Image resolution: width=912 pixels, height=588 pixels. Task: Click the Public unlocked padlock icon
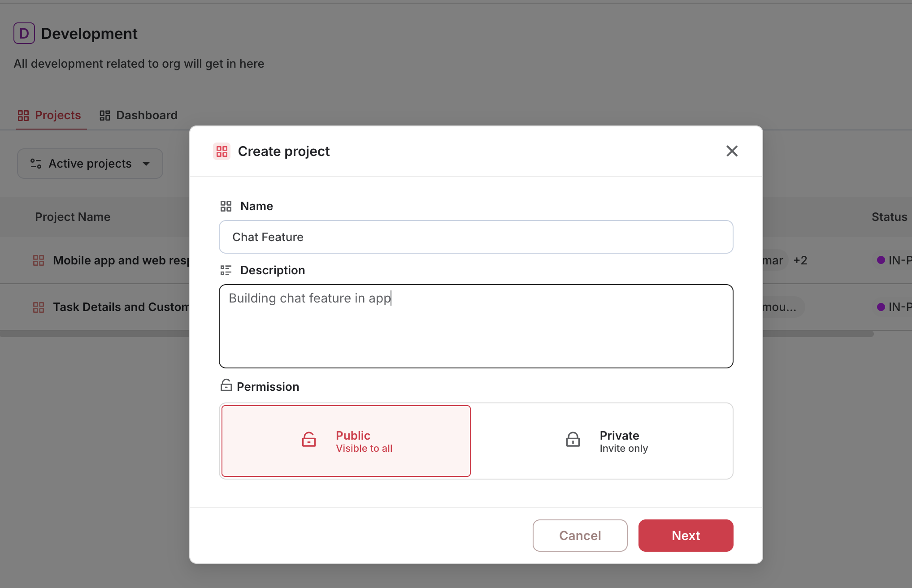309,440
